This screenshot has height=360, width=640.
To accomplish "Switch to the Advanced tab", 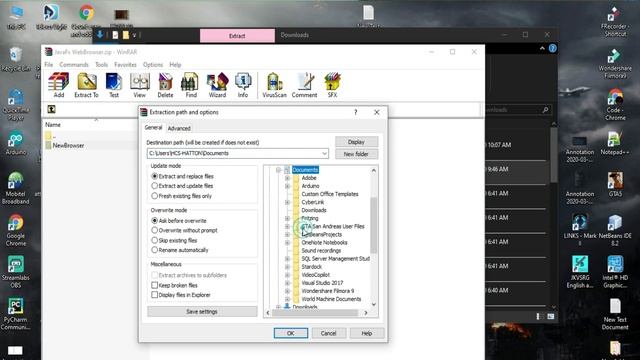I will tap(179, 128).
